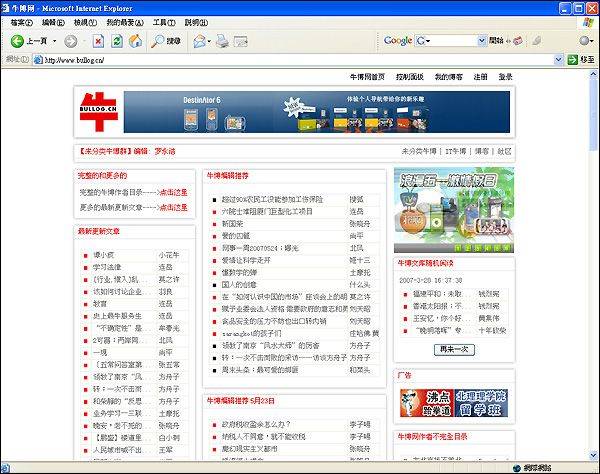
Task: Click the 沸点跆拳道 advertisement image
Action: [427, 403]
